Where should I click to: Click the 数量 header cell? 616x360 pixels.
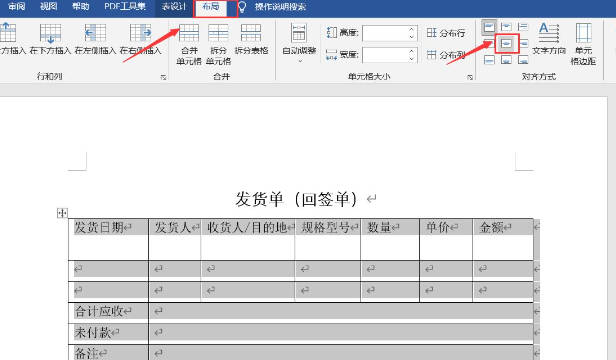click(390, 239)
